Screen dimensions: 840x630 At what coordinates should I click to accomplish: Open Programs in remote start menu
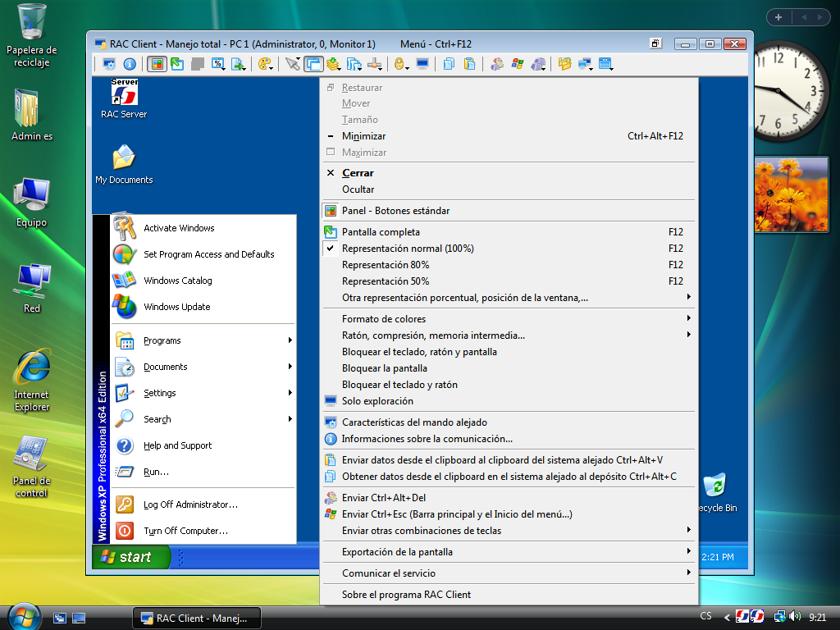[203, 340]
